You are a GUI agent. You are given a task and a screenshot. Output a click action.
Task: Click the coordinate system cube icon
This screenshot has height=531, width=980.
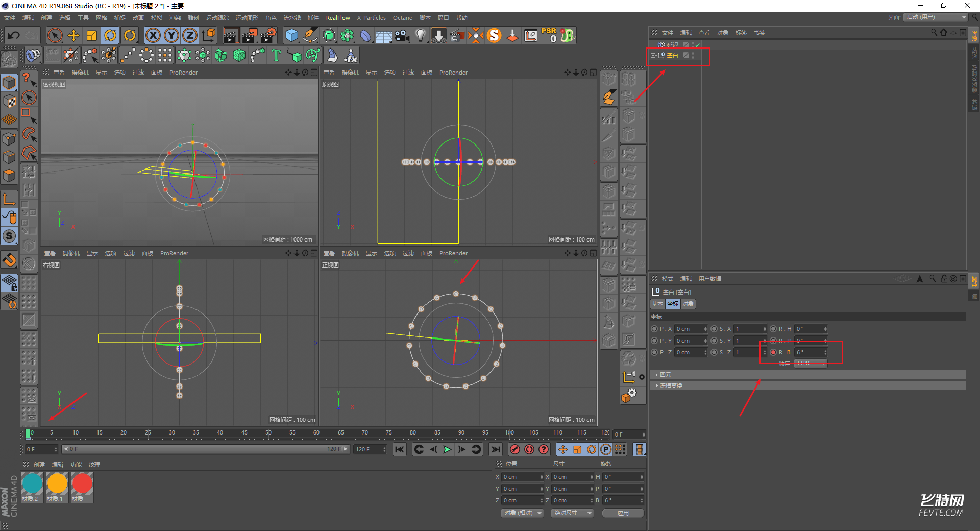(208, 35)
